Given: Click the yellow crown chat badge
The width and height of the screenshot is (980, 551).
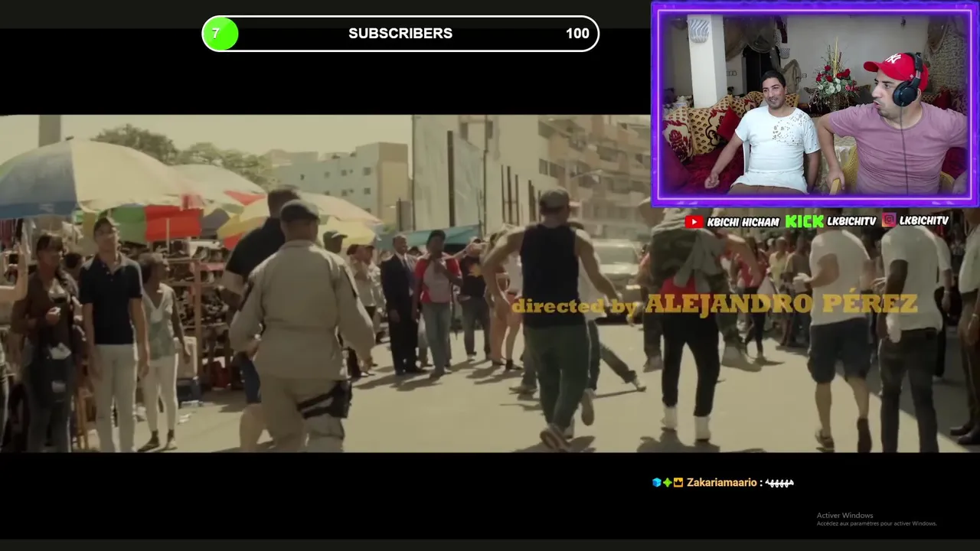Looking at the screenshot, I should click(678, 482).
